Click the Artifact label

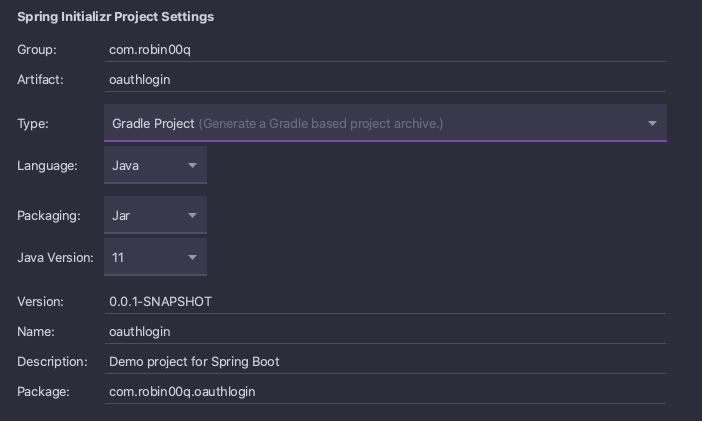[40, 79]
